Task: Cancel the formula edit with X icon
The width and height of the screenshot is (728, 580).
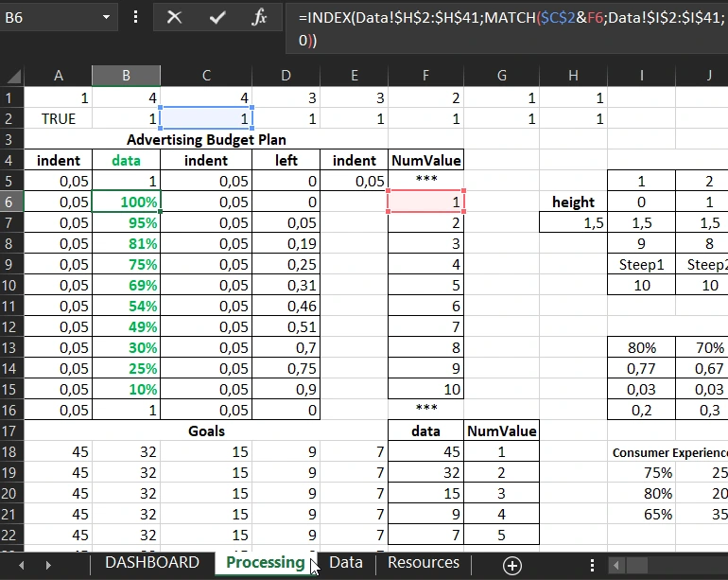Action: tap(174, 18)
